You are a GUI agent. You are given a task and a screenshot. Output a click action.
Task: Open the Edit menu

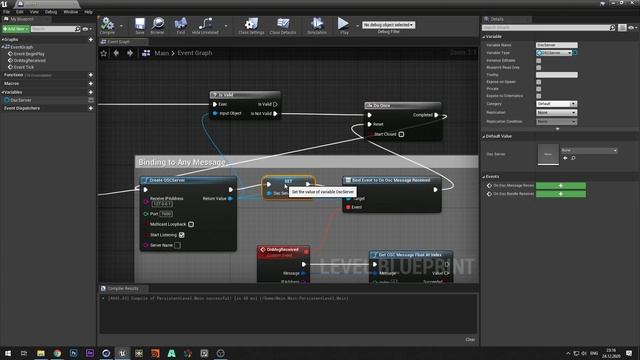tap(19, 12)
